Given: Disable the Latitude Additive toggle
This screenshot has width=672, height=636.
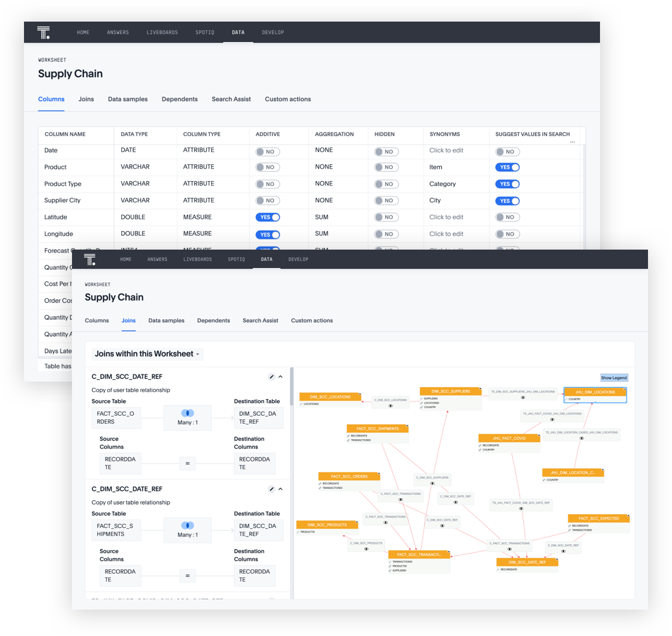Looking at the screenshot, I should 268,217.
